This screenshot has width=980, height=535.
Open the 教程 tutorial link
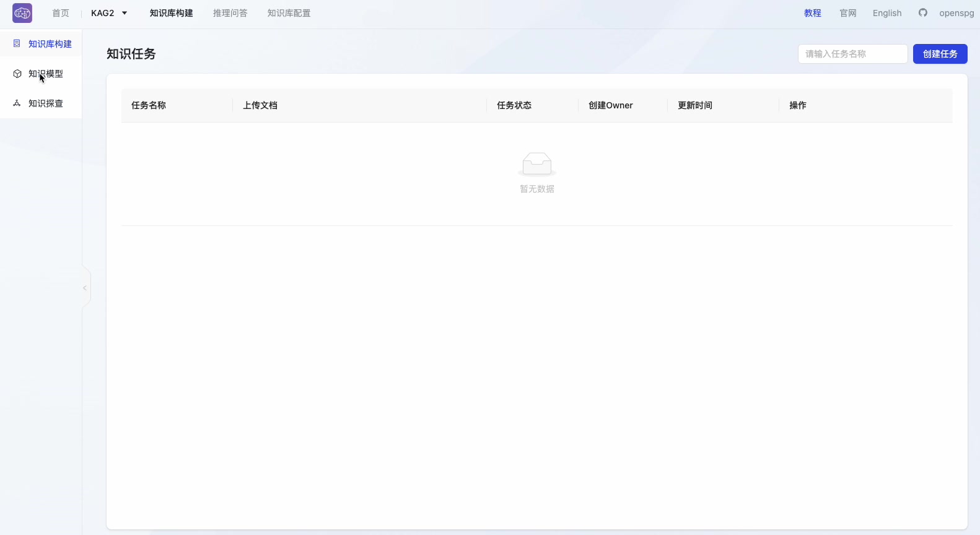813,13
